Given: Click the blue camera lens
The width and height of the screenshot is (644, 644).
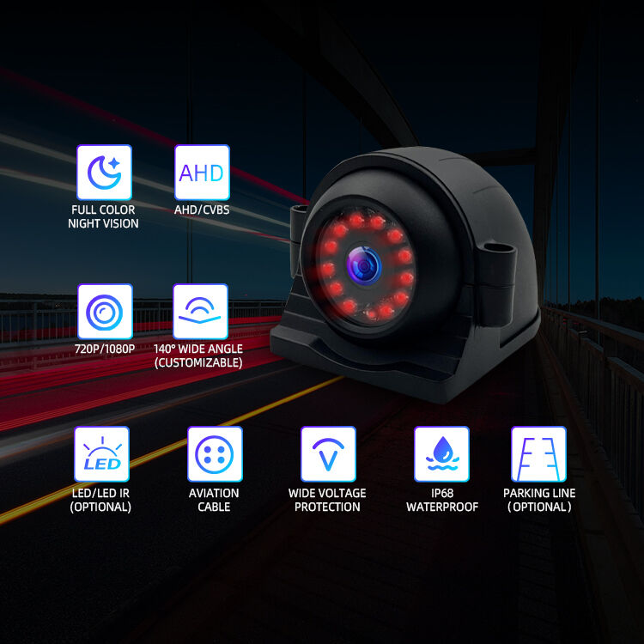Looking at the screenshot, I should tap(364, 265).
